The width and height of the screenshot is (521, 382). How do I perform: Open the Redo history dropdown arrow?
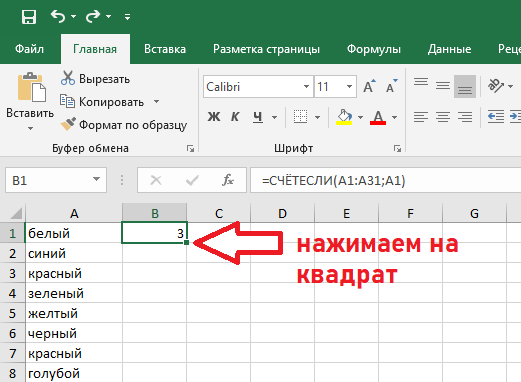(x=108, y=16)
